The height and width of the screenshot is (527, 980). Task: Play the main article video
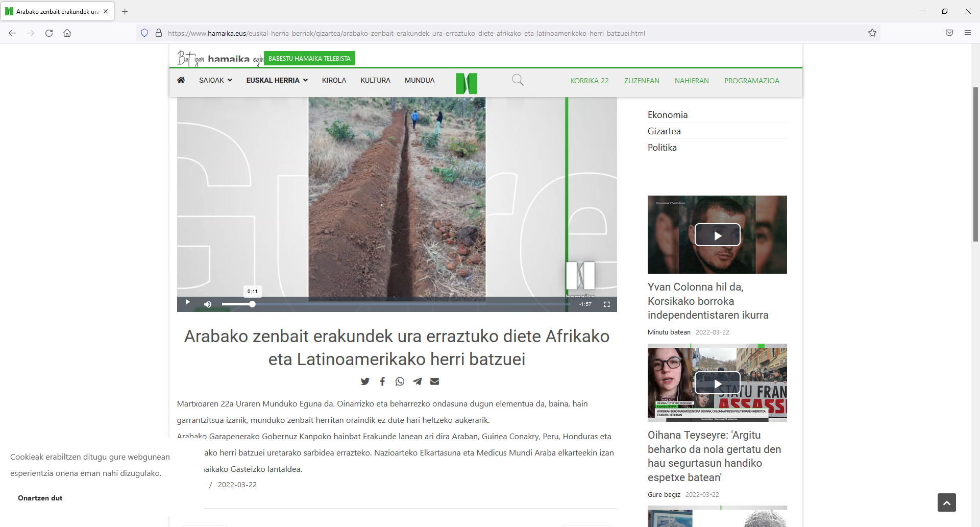tap(187, 302)
